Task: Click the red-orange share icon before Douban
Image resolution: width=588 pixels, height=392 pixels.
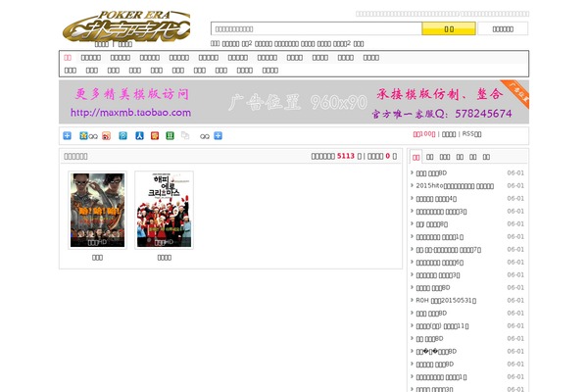Action: click(155, 136)
